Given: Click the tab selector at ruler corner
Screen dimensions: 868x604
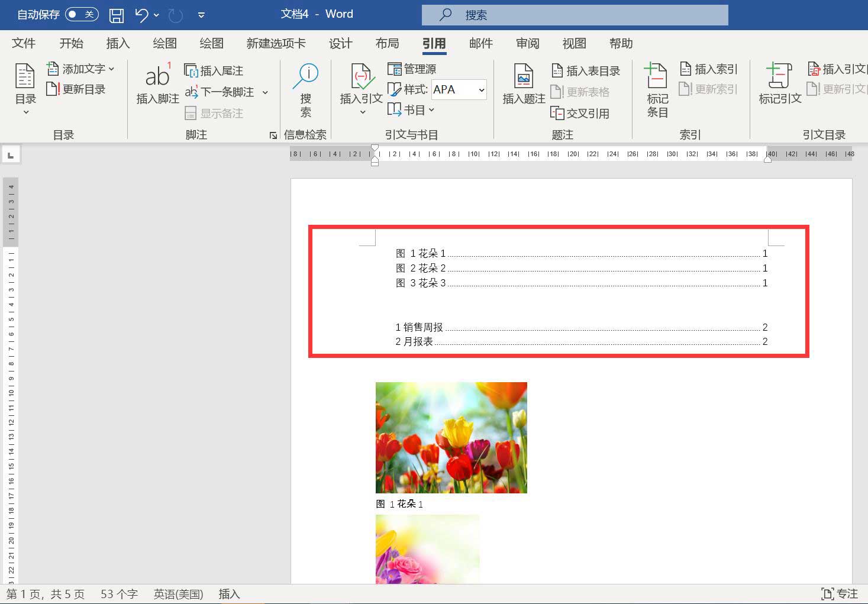Looking at the screenshot, I should (11, 155).
